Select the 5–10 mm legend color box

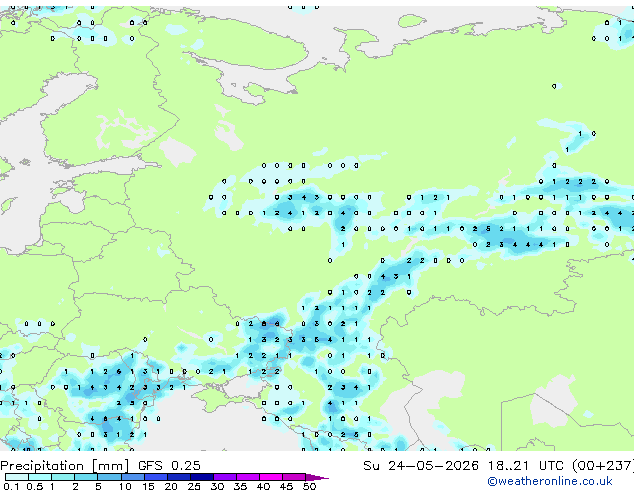pos(109,477)
